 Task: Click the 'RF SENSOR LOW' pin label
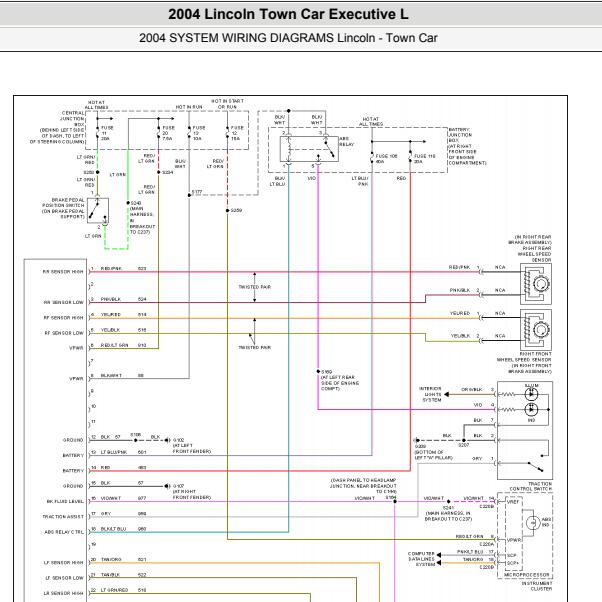tap(64, 333)
